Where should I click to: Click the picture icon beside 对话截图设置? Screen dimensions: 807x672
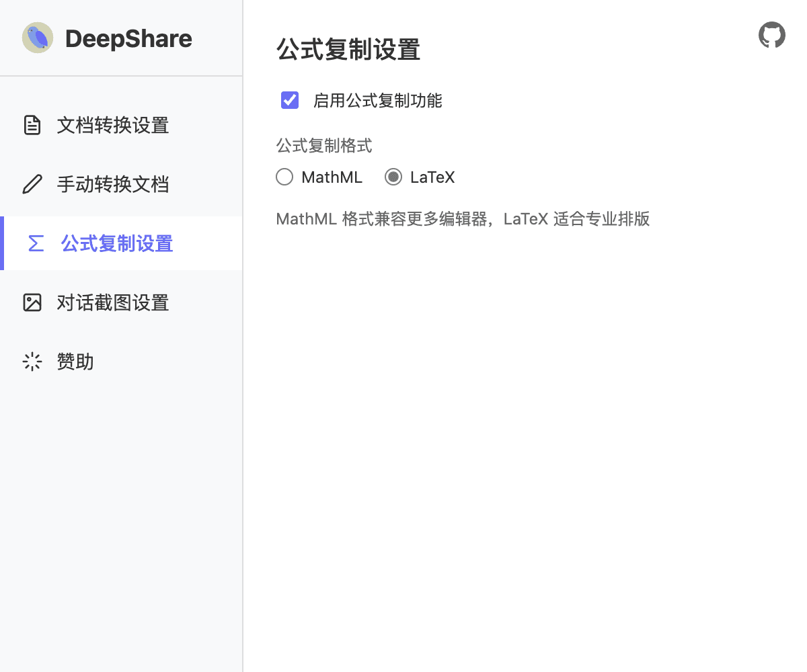32,302
